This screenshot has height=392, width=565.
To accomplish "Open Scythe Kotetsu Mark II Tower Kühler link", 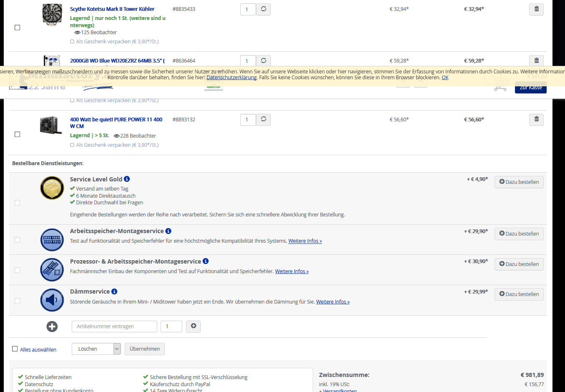I will (112, 9).
